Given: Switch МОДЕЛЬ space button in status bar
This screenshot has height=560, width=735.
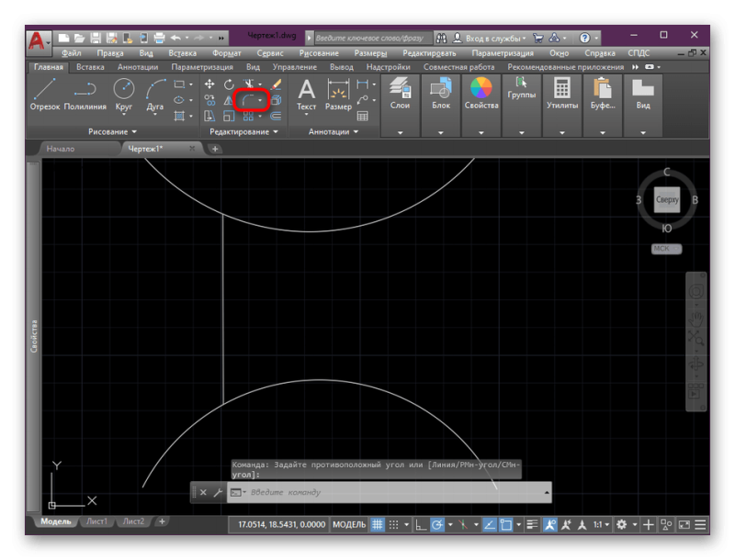Looking at the screenshot, I should (x=349, y=525).
